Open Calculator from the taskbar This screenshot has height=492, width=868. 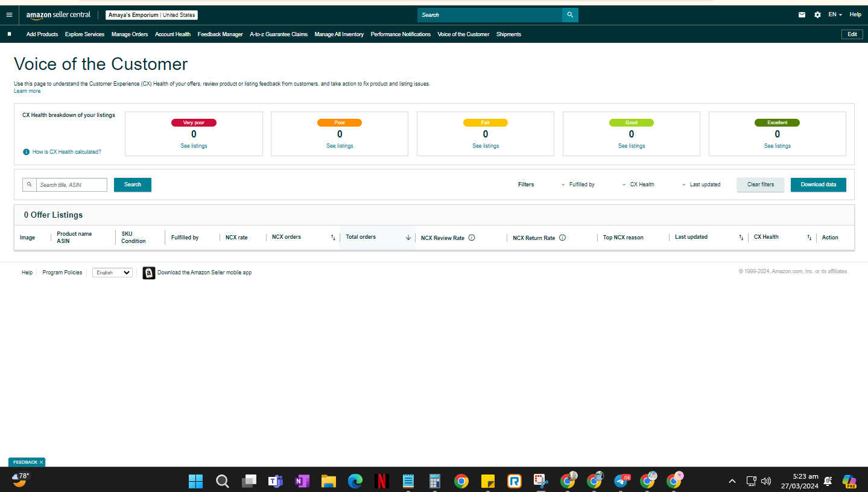click(x=435, y=481)
